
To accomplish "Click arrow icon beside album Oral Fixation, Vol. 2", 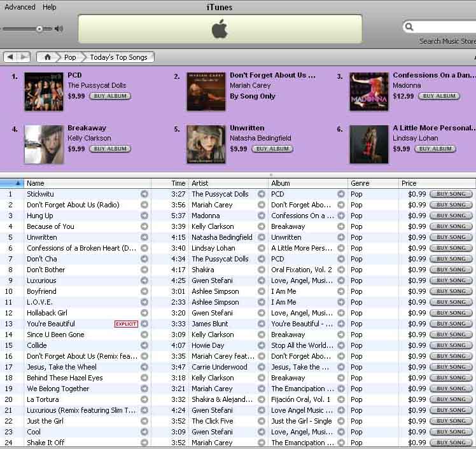I will click(341, 270).
